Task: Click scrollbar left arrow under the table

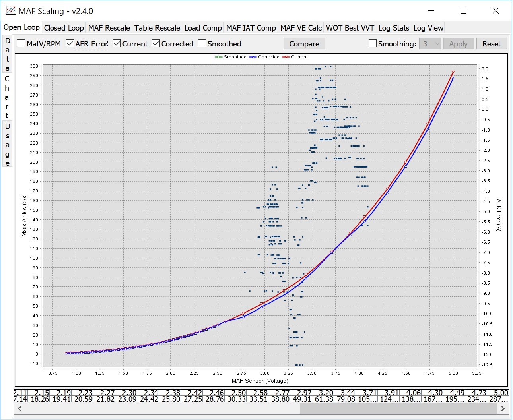Action: coord(19,408)
